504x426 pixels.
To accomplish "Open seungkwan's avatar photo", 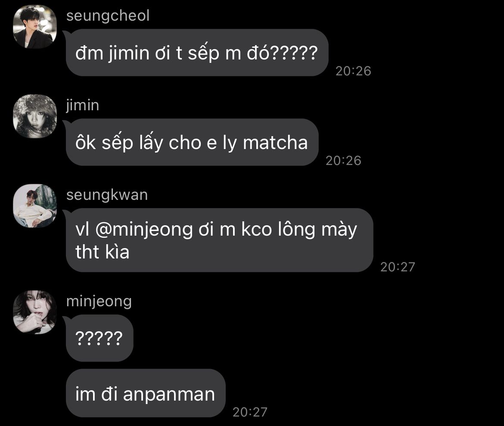I will point(35,206).
